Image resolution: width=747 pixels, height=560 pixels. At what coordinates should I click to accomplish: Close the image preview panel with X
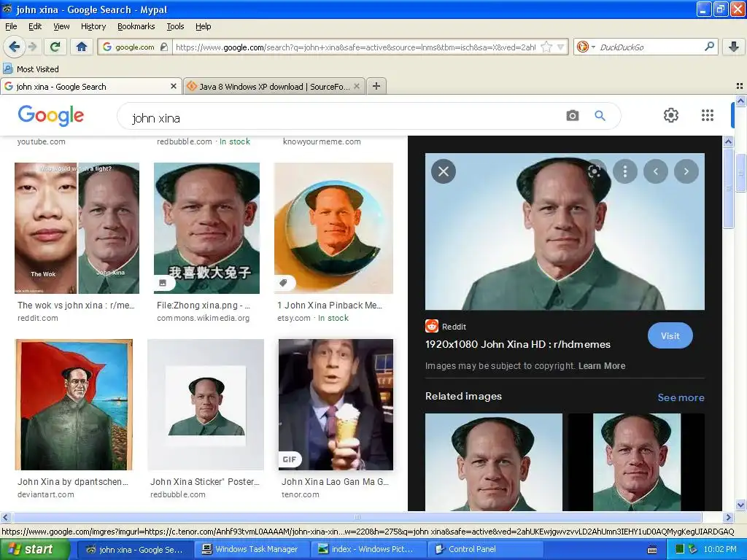[x=444, y=171]
